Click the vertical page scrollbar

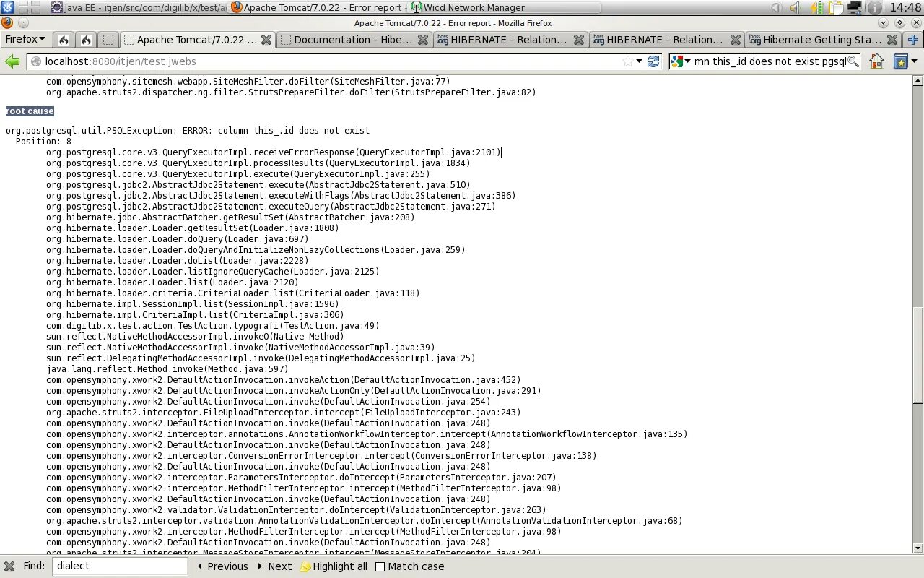[918, 354]
